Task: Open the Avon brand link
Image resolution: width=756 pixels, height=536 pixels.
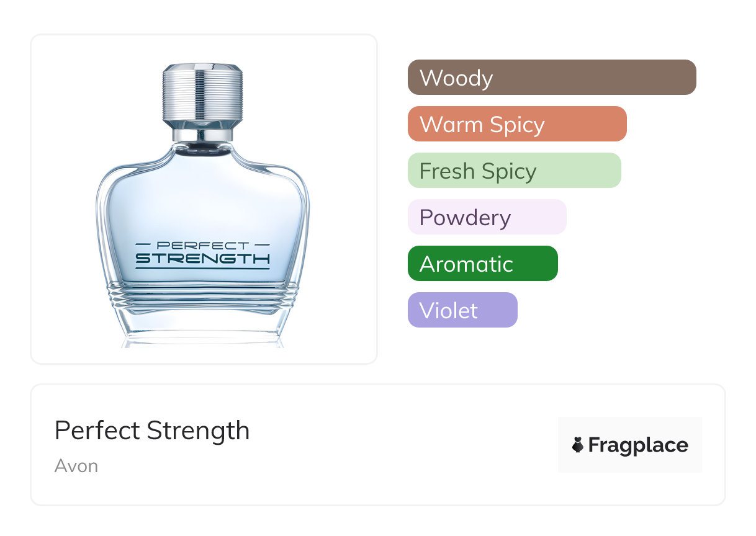Action: click(x=76, y=466)
